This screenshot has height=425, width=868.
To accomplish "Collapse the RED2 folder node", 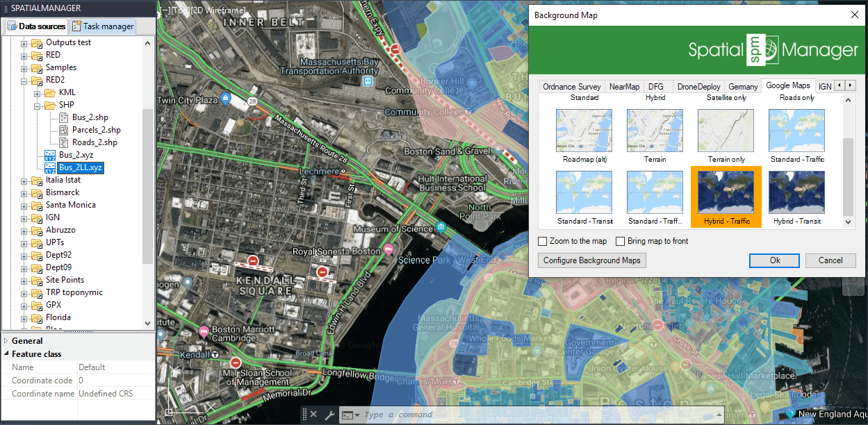I will point(24,80).
